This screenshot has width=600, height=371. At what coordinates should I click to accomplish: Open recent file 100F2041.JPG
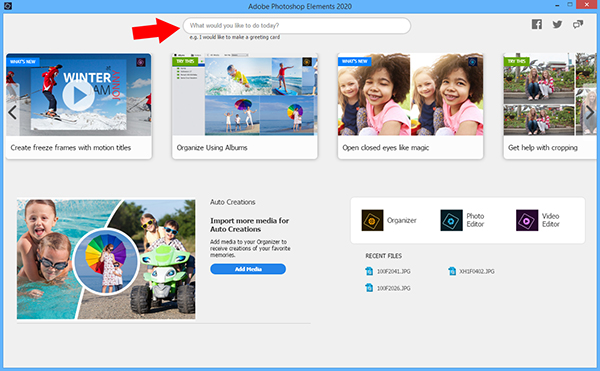[393, 271]
